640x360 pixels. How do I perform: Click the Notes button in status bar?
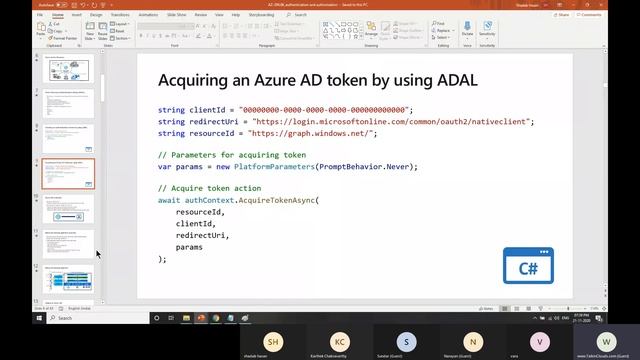point(486,309)
